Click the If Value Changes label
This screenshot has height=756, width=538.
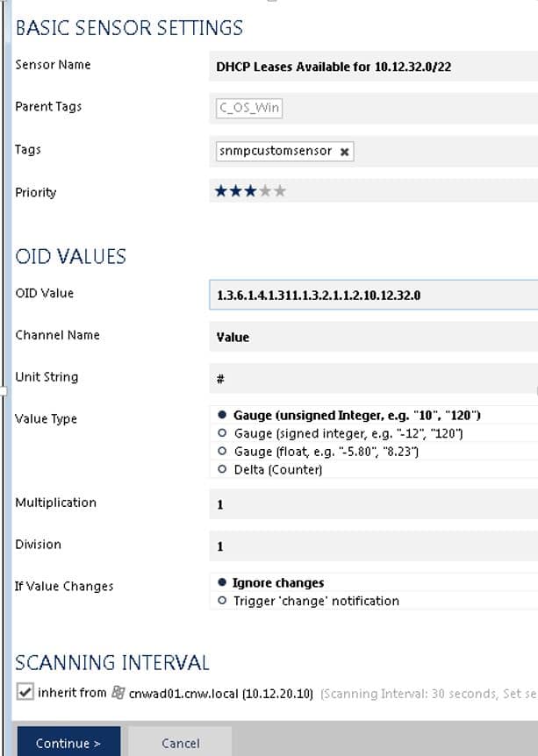click(64, 586)
